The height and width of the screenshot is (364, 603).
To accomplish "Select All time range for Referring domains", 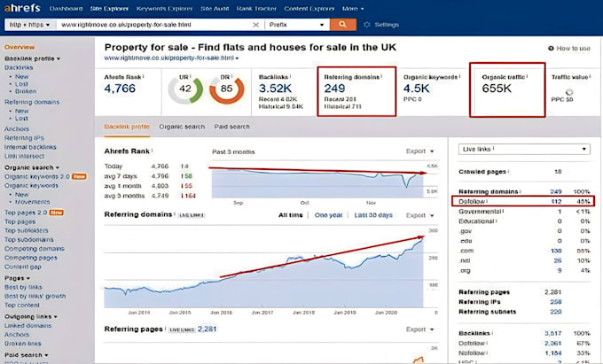I will (x=290, y=215).
